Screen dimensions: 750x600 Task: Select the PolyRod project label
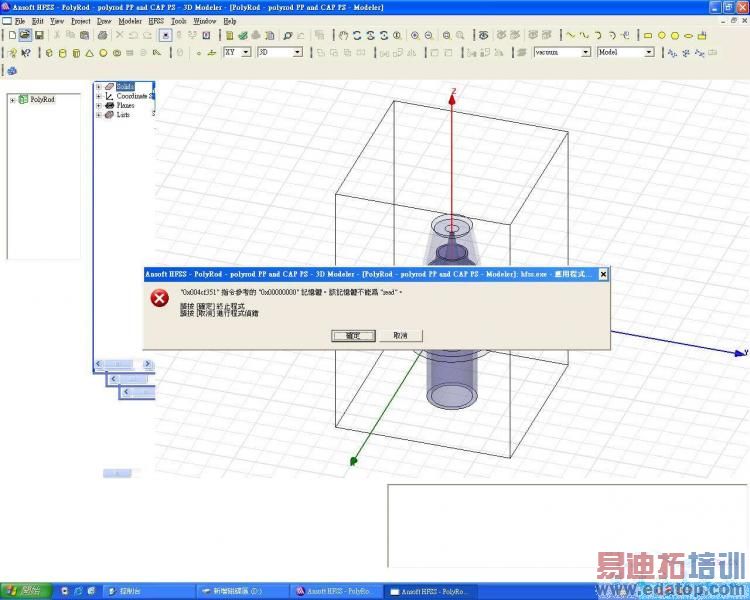[x=43, y=100]
